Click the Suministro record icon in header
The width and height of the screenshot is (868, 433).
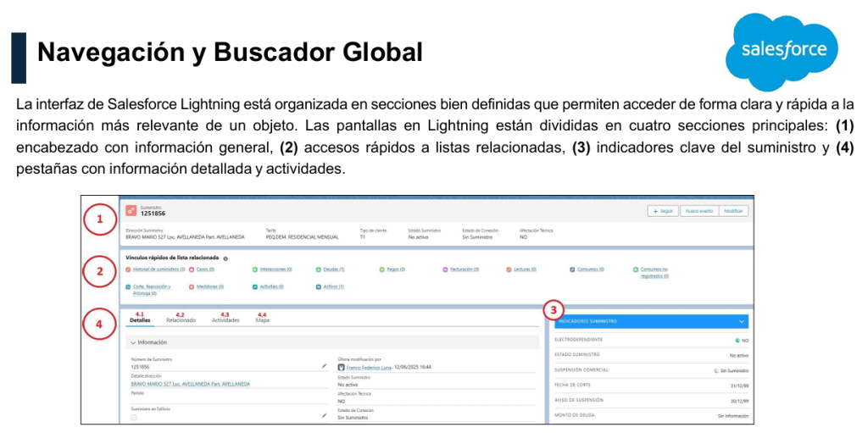[131, 212]
